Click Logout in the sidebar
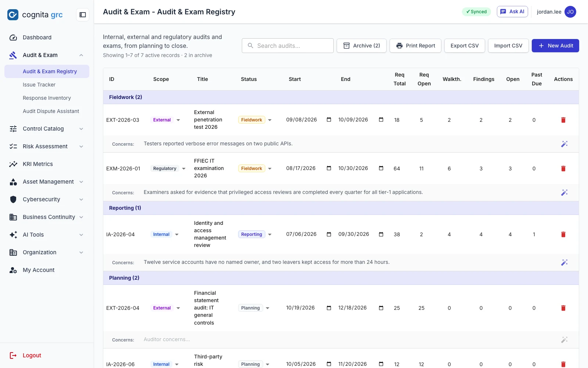Image resolution: width=588 pixels, height=368 pixels. coord(32,355)
